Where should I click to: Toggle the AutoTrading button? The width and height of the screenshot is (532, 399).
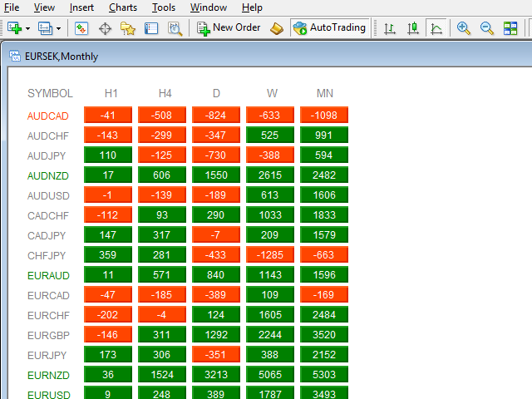pos(330,27)
